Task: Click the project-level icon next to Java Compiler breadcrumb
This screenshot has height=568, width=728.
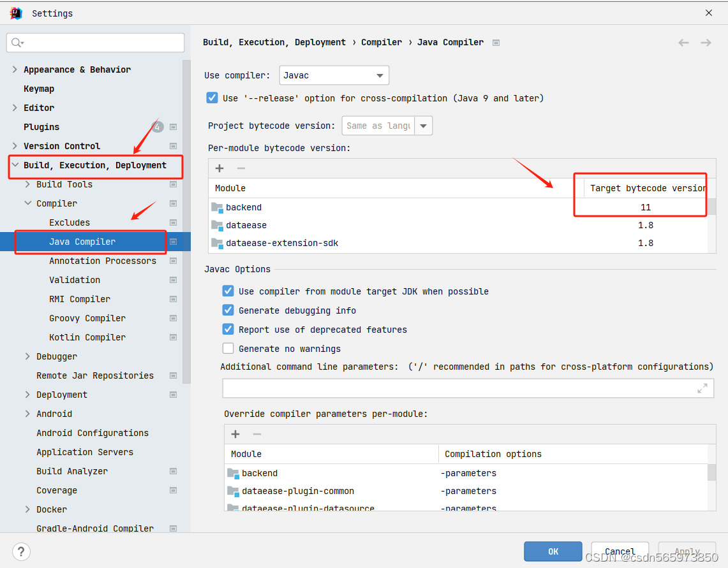Action: tap(496, 43)
